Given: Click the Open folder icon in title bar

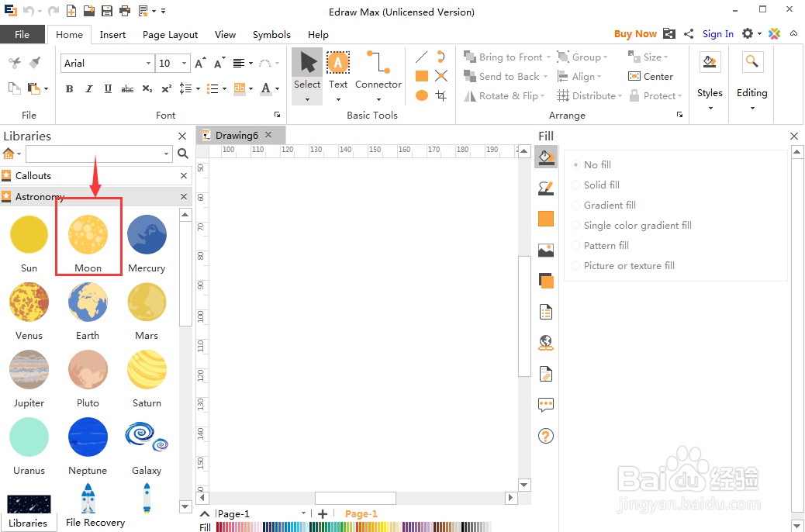Looking at the screenshot, I should [x=89, y=11].
